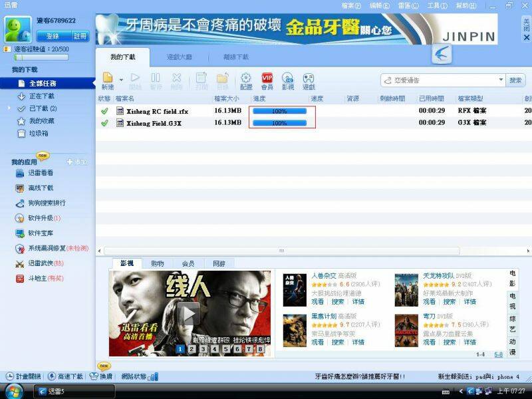Select 正在下載 in sidebar
Viewport: 532px width, 399px height.
click(x=41, y=96)
